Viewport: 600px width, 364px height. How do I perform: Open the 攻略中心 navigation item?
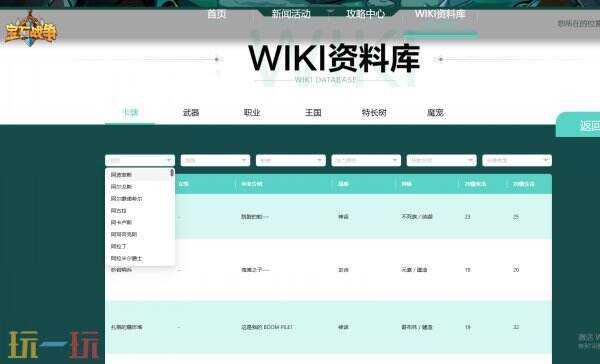click(365, 14)
